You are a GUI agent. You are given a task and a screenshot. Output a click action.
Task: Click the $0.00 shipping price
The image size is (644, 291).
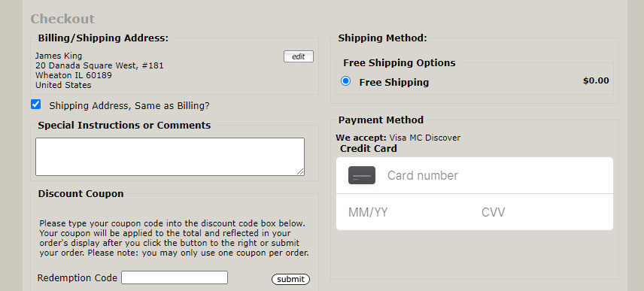click(596, 81)
